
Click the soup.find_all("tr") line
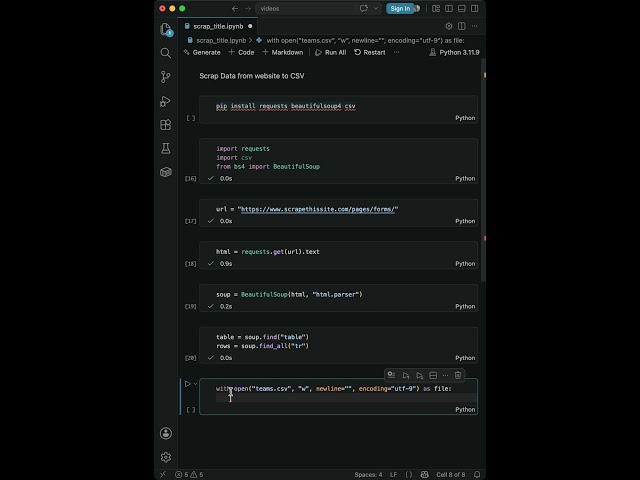click(x=262, y=346)
